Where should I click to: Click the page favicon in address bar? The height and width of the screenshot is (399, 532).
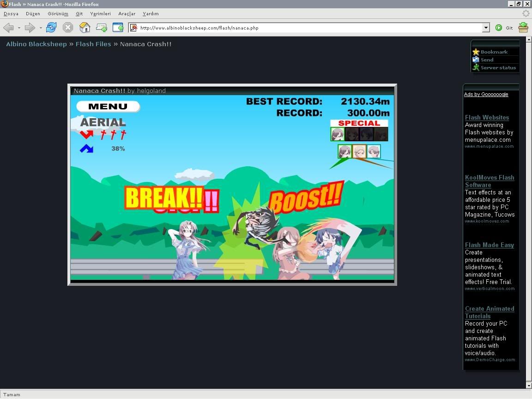tap(133, 28)
